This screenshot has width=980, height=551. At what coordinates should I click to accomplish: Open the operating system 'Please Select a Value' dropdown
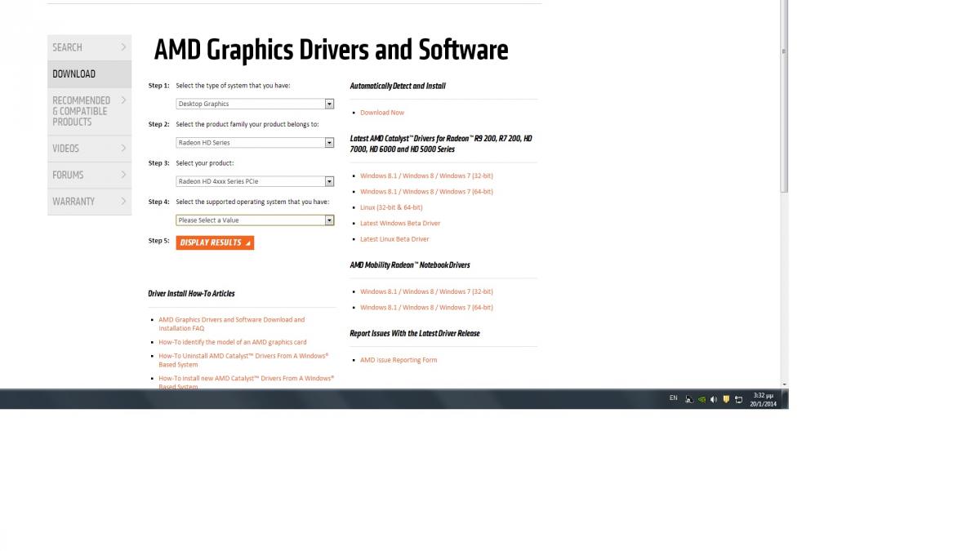[x=255, y=220]
